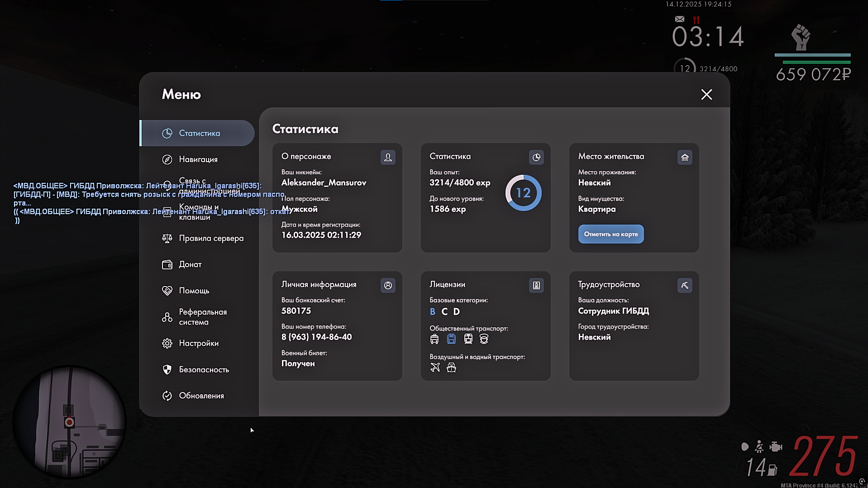Open the Навигация menu section
Viewport: 868px width, 488px height.
click(x=198, y=159)
